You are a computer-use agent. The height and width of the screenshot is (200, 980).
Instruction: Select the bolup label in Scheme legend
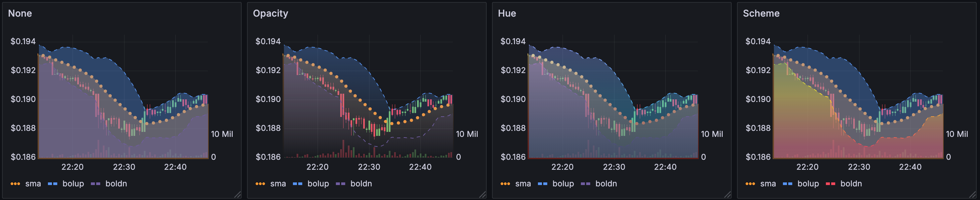[808, 184]
